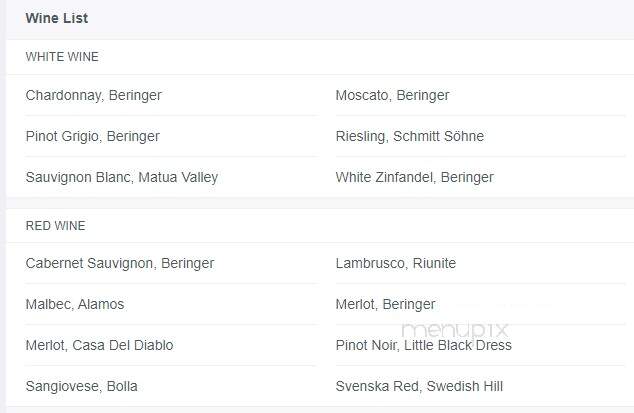Select the WHITE WINE section header
Viewport: 634px width, 413px height.
[x=62, y=57]
